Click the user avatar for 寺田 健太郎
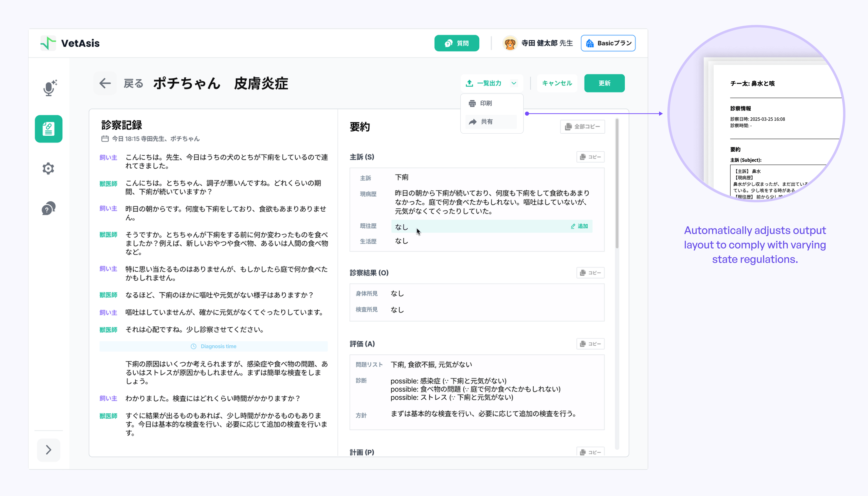This screenshot has height=496, width=868. pos(510,43)
